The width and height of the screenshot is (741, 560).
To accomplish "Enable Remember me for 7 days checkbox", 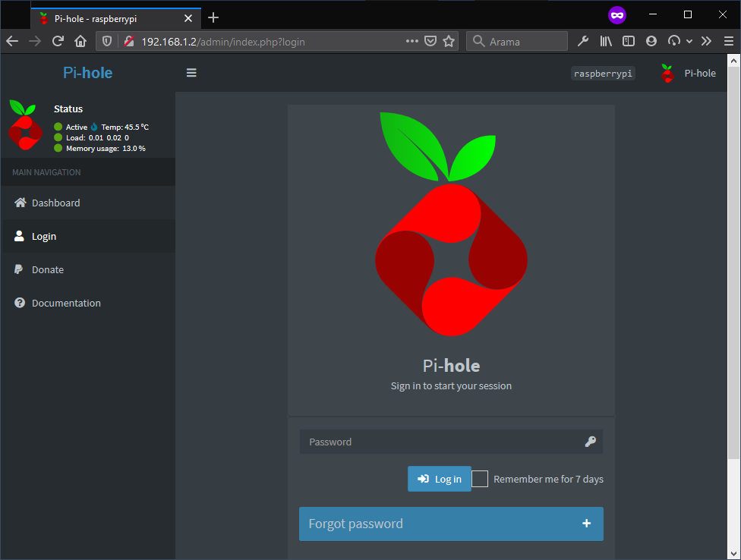I will 480,479.
